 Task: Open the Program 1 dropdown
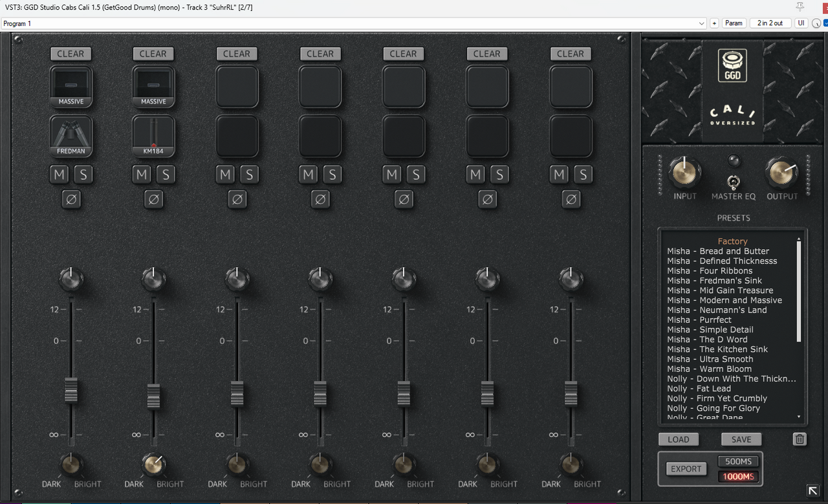pos(354,23)
